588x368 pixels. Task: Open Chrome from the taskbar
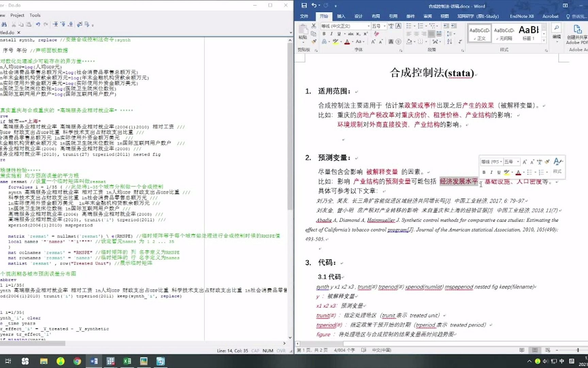(x=77, y=361)
